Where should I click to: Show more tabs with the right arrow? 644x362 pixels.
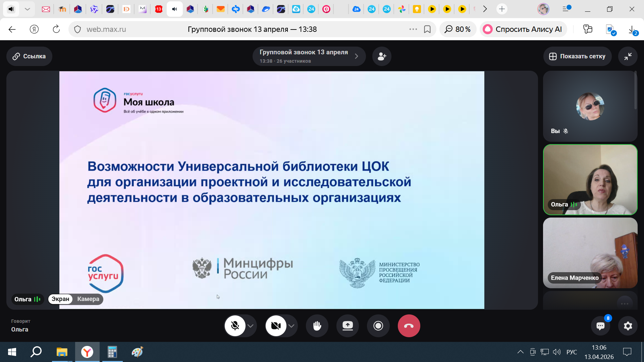[485, 9]
